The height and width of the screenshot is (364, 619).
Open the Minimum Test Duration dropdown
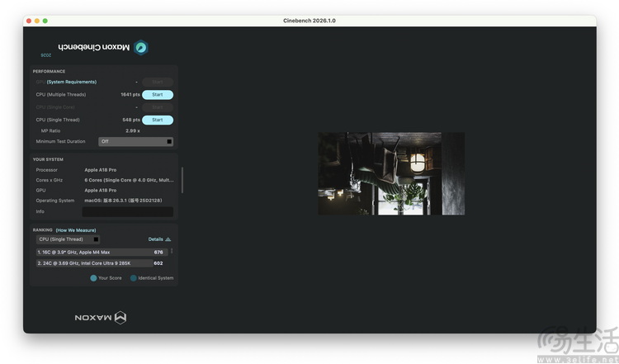[135, 141]
